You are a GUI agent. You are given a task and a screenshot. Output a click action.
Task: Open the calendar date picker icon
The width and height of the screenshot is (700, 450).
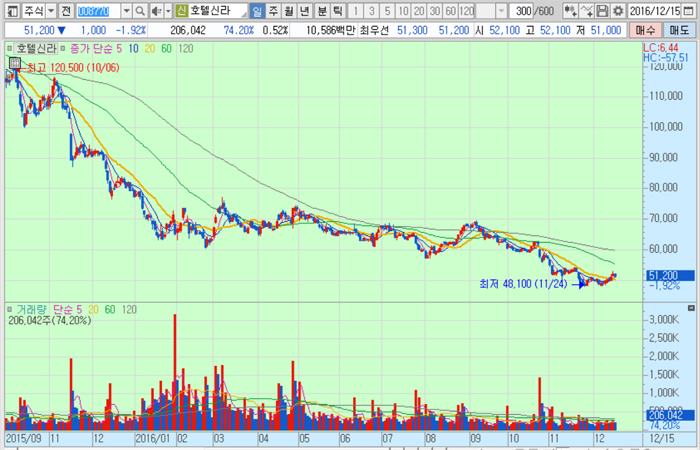click(x=689, y=10)
